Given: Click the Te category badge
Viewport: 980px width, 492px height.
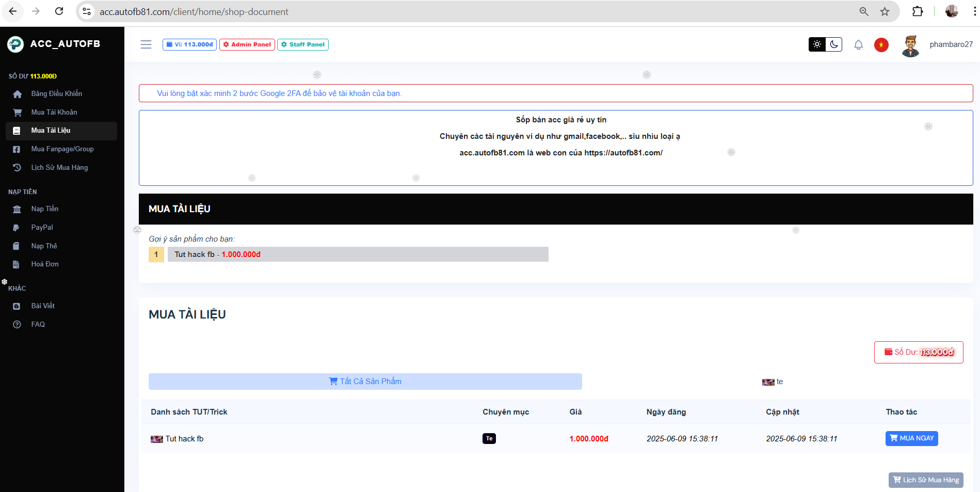Looking at the screenshot, I should coord(489,439).
